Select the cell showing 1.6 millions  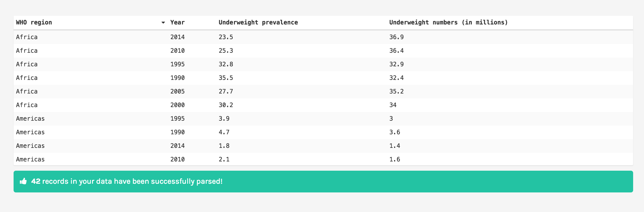pos(395,160)
